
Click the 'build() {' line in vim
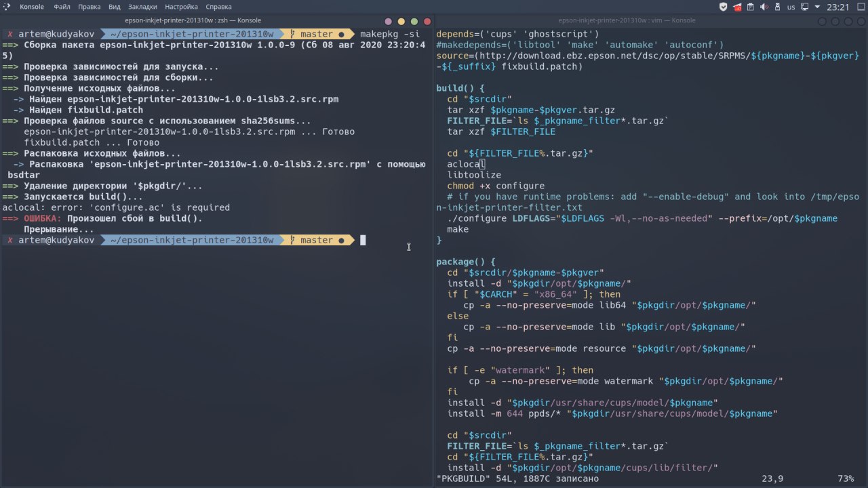coord(460,88)
